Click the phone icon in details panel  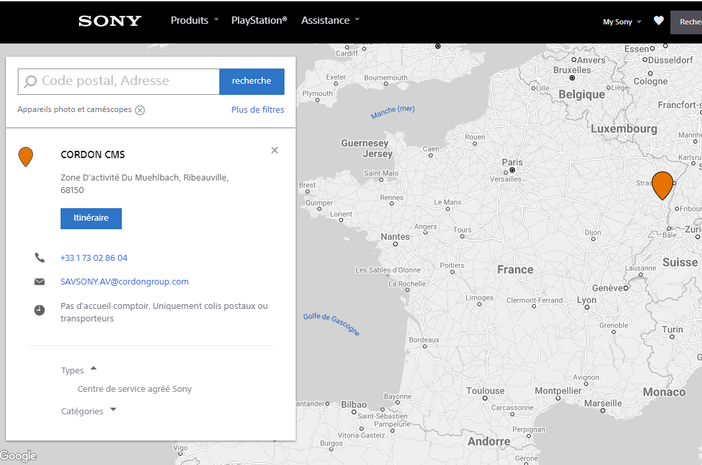point(39,258)
